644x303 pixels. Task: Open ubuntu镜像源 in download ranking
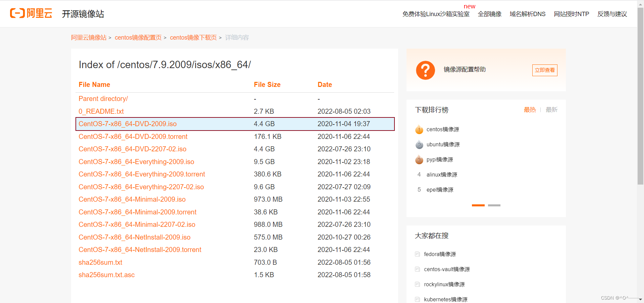pyautogui.click(x=443, y=145)
